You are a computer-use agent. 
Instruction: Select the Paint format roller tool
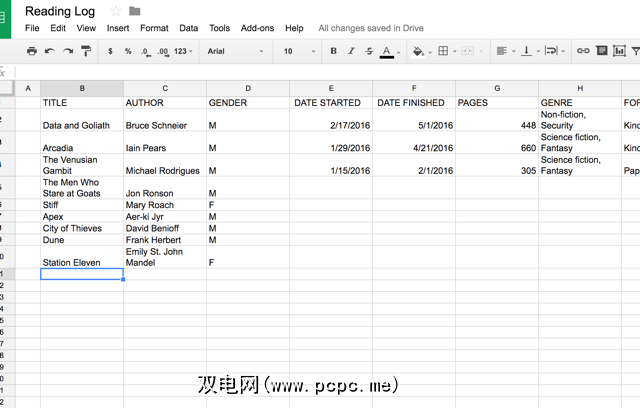click(87, 51)
